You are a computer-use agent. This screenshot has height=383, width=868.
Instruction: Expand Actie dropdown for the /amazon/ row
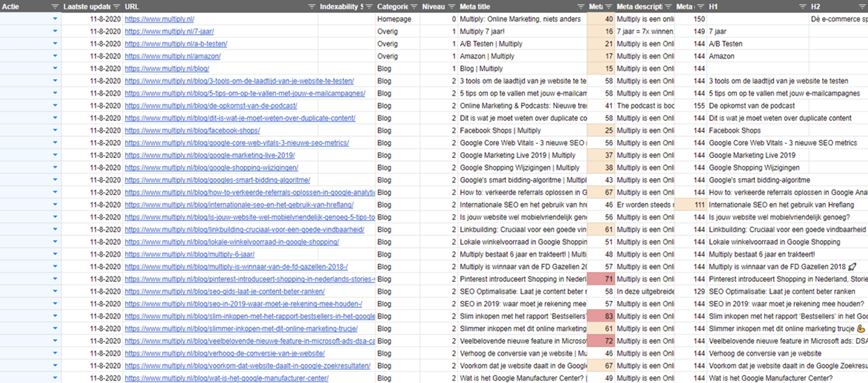(55, 56)
